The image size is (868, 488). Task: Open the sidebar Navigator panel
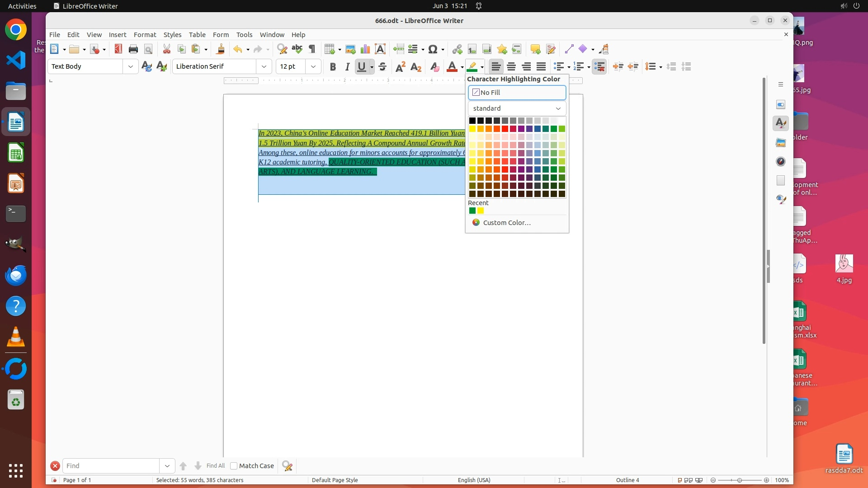coord(781,161)
